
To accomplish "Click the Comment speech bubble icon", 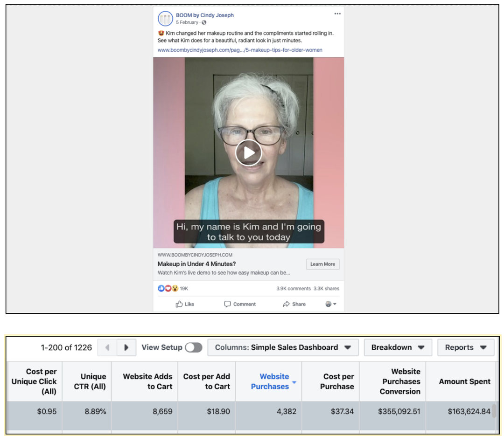I will (228, 304).
